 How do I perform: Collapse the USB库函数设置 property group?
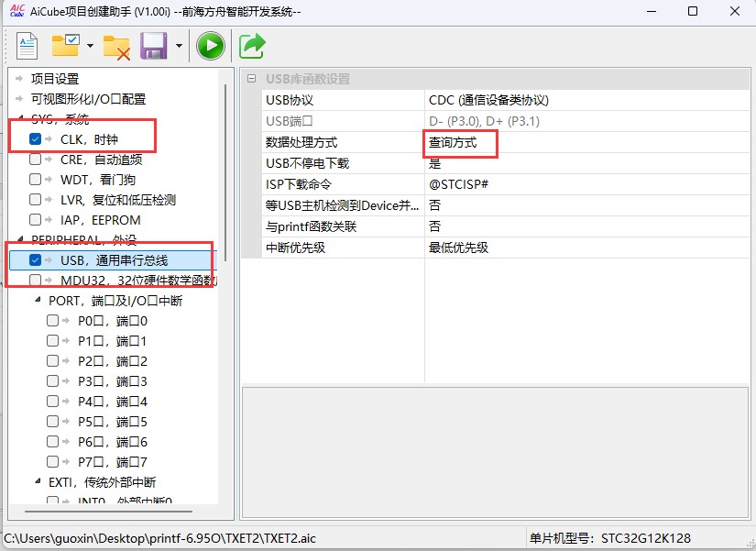(x=251, y=79)
